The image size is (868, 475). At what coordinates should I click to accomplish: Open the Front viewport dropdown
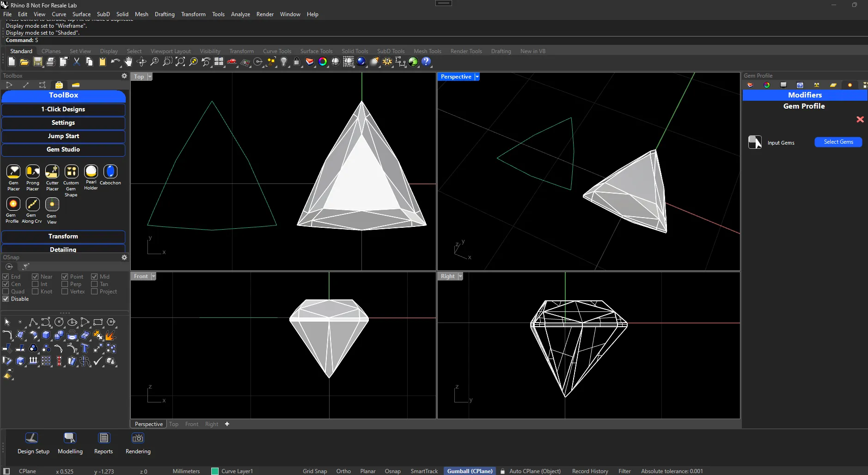[x=153, y=276]
